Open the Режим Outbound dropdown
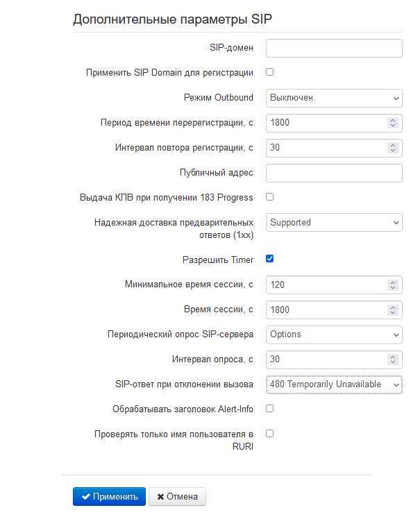Screen dimensions: 420x517 click(334, 98)
